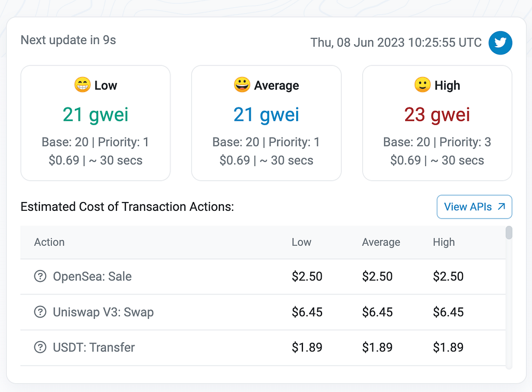Click the table's vertical scrollbar thumb
Viewport: 532px width, 392px height.
[509, 233]
